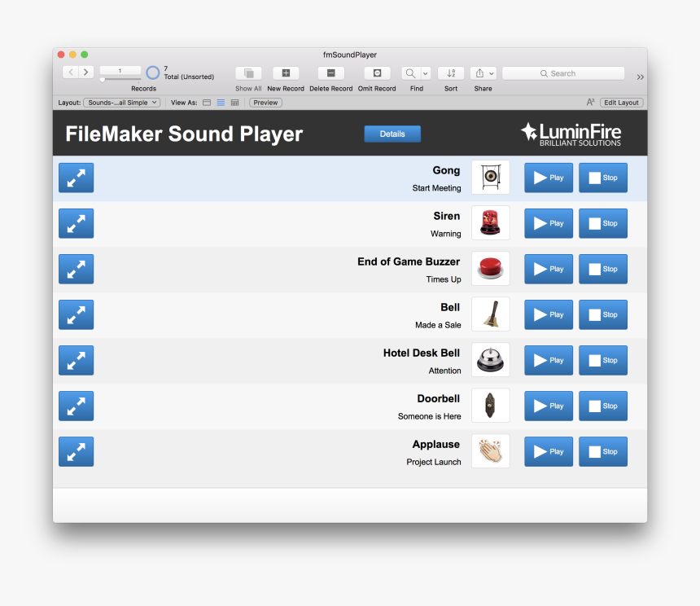Open the Share dropdown arrow
Image resolution: width=700 pixels, height=606 pixels.
tap(492, 72)
